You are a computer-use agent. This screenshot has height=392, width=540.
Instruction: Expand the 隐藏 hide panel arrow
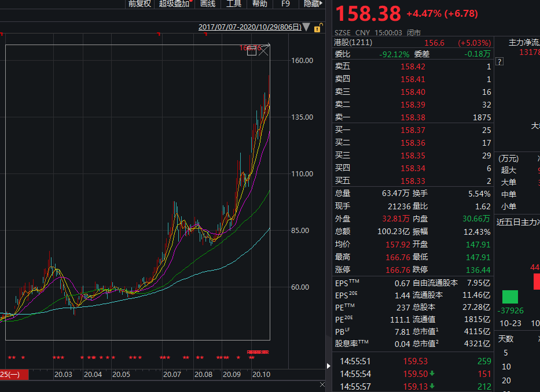313,4
